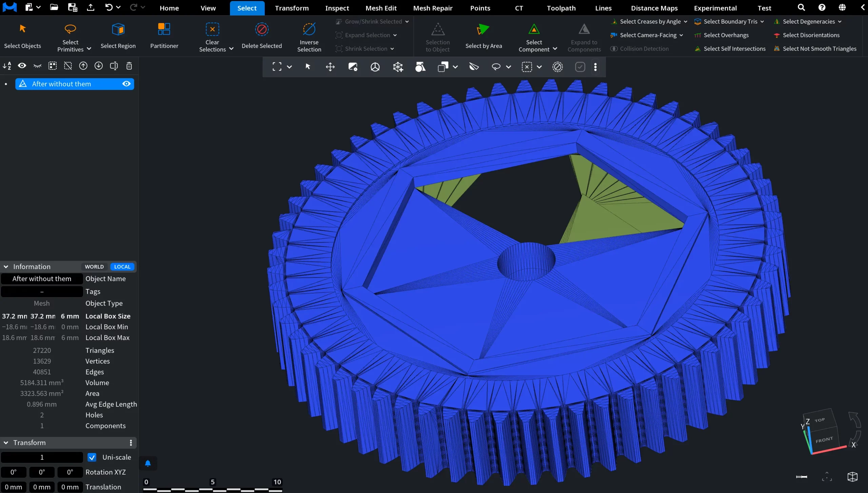
Task: Click the save icon in the top bar
Action: pyautogui.click(x=72, y=7)
